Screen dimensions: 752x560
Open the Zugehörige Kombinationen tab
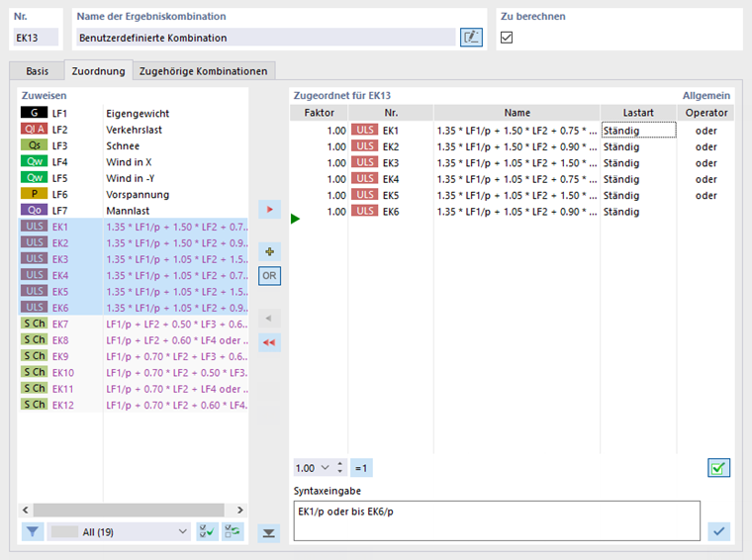(x=204, y=71)
